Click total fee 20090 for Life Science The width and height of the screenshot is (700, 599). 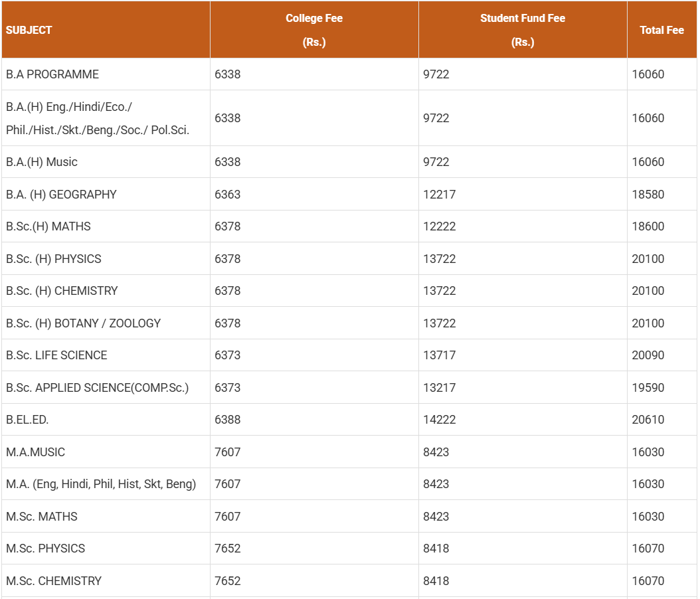pos(648,355)
